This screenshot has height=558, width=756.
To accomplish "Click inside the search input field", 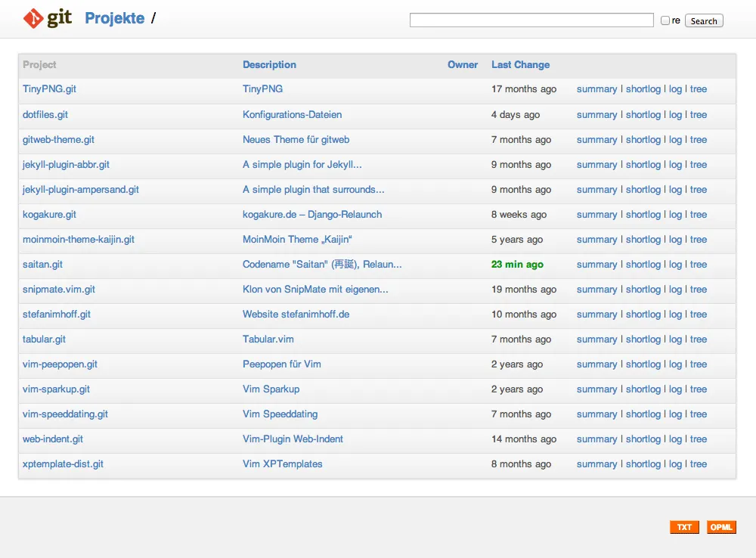I will coord(531,20).
